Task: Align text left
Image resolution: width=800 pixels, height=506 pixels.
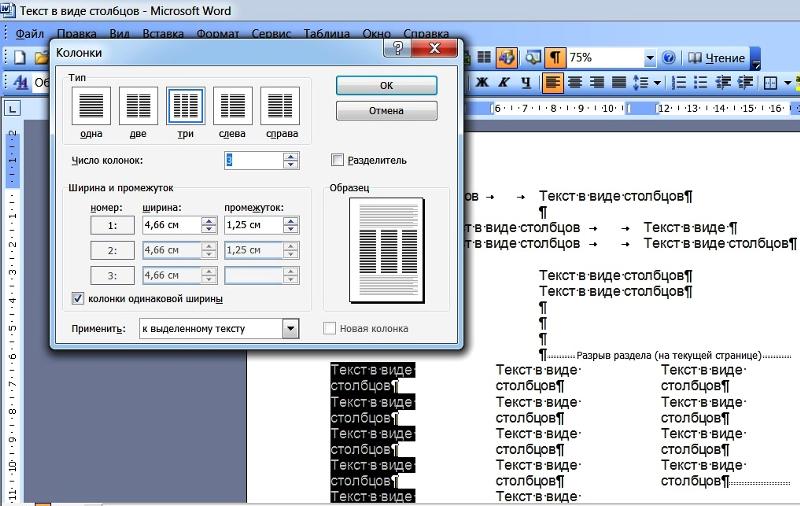Action: point(553,82)
